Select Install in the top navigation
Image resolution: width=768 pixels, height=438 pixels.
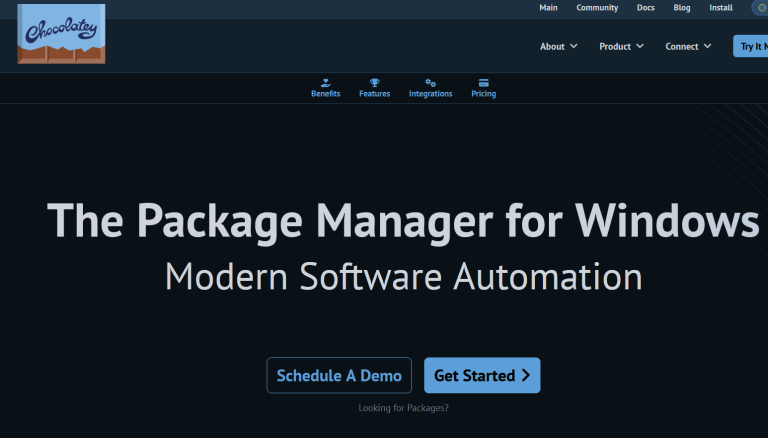tap(721, 8)
